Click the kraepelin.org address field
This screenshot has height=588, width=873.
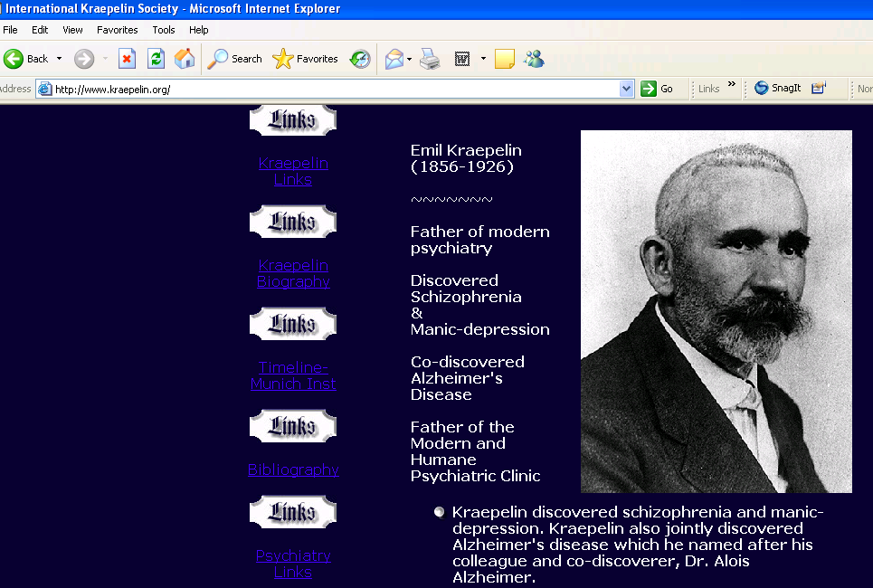pyautogui.click(x=334, y=89)
